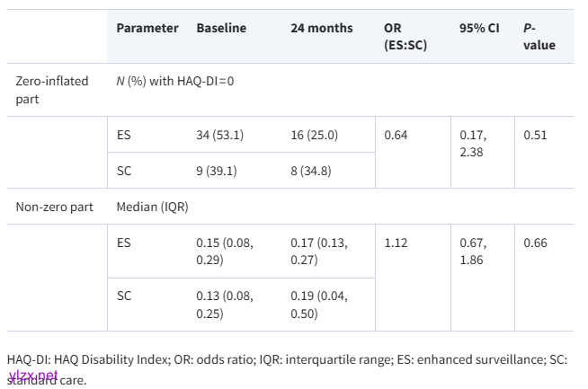Click the "Zero-inflated part" row label
The height and width of the screenshot is (389, 588).
[52, 89]
